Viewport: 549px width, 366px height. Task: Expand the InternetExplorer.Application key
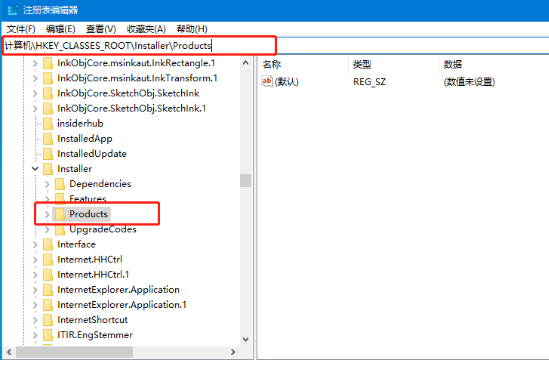35,290
